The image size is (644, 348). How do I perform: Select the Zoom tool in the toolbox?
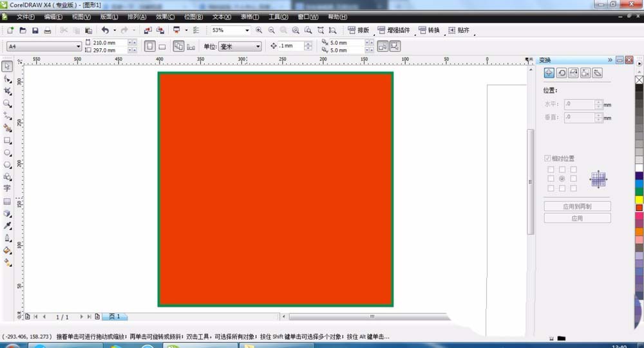pos(7,104)
